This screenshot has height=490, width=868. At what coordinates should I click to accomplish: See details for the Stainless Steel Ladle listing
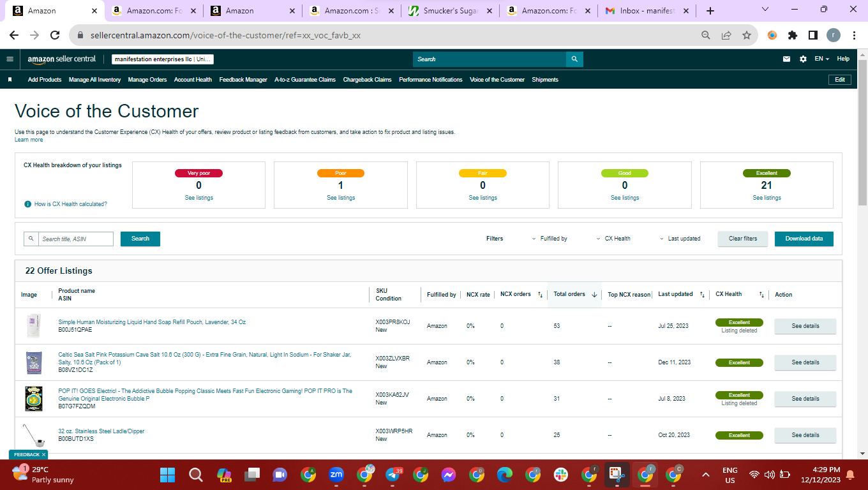click(x=805, y=435)
